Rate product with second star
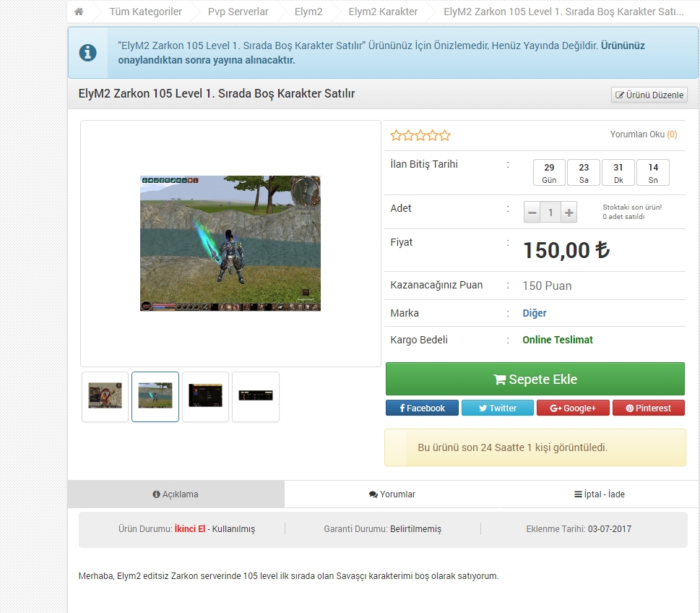This screenshot has width=700, height=613. tap(408, 135)
